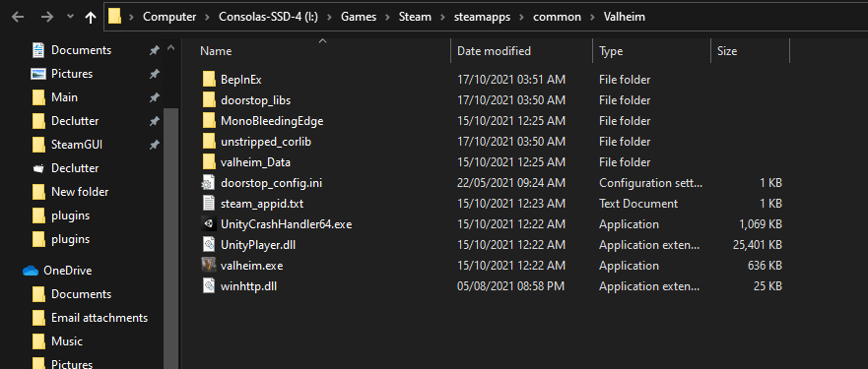Go forward with the Forward arrow
This screenshot has height=369, width=868.
click(x=47, y=17)
